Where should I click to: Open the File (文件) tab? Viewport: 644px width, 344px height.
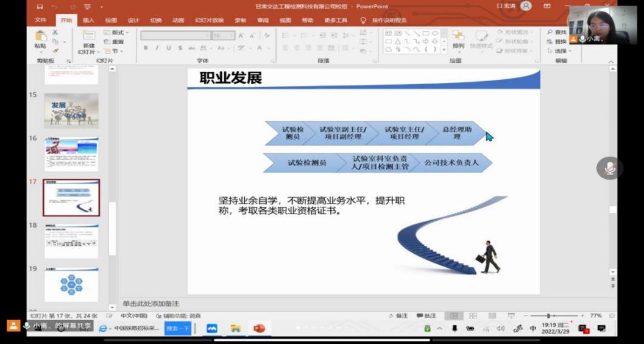tap(41, 20)
